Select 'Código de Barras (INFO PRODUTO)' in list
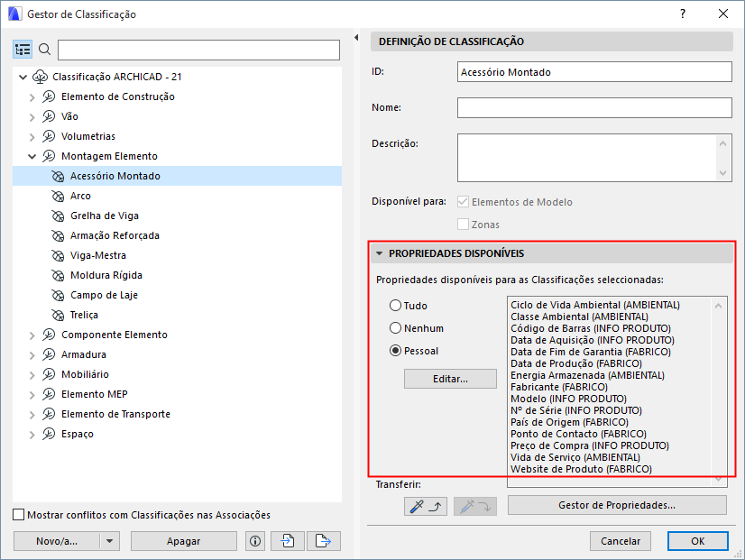This screenshot has height=560, width=745. (591, 328)
